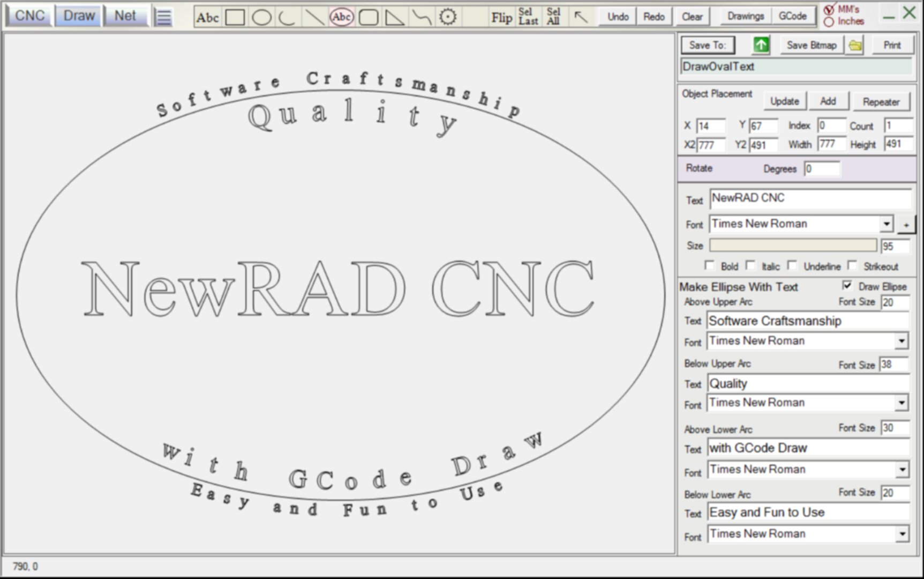Viewport: 924px width, 579px height.
Task: Select the straight line tool
Action: [314, 18]
